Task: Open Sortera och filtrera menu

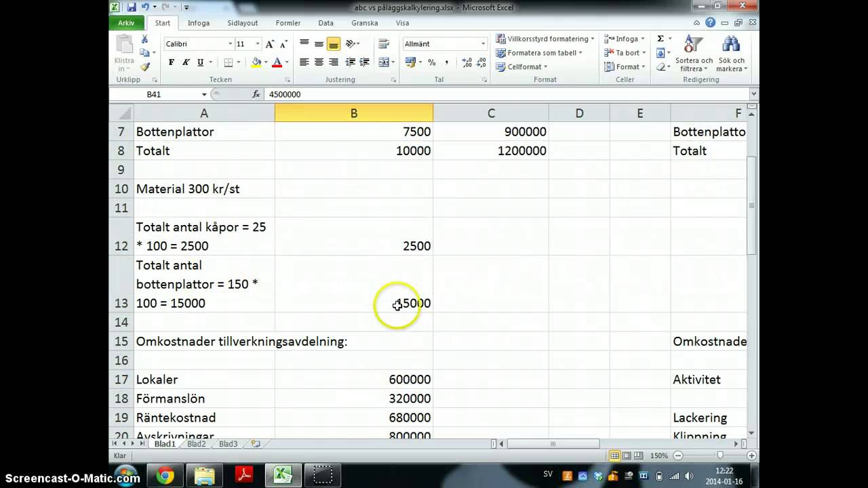Action: [x=694, y=54]
